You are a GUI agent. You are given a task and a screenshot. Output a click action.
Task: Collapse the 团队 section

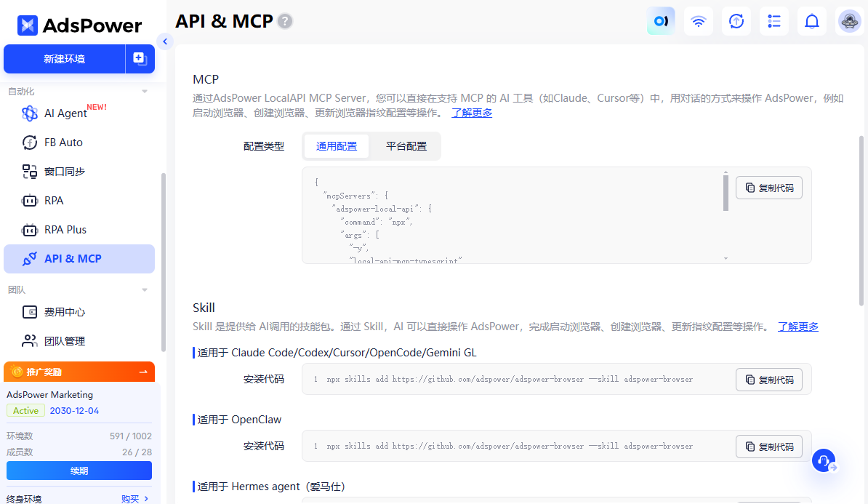145,289
